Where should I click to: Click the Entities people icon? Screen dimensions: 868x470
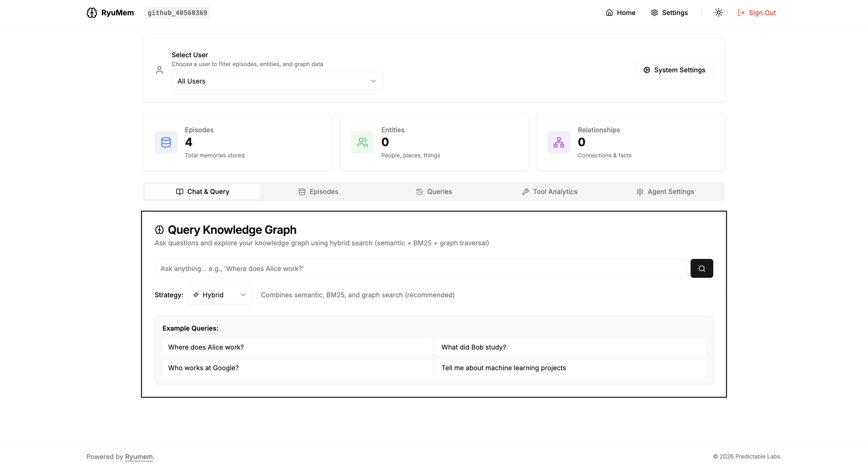point(362,142)
